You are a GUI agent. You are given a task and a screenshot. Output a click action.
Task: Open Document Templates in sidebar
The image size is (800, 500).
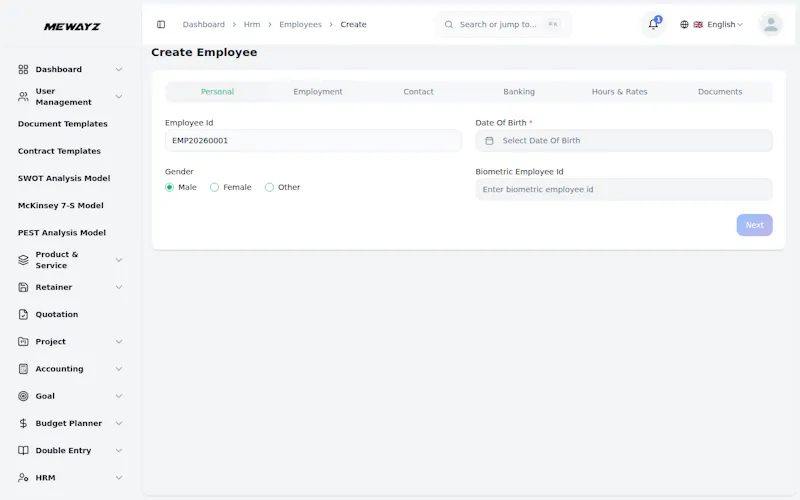click(63, 124)
